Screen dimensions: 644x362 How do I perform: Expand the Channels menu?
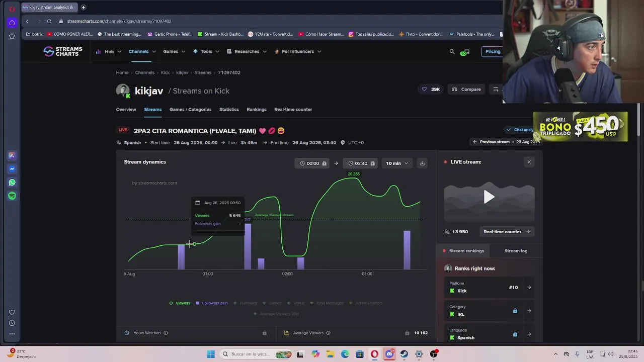pyautogui.click(x=142, y=51)
